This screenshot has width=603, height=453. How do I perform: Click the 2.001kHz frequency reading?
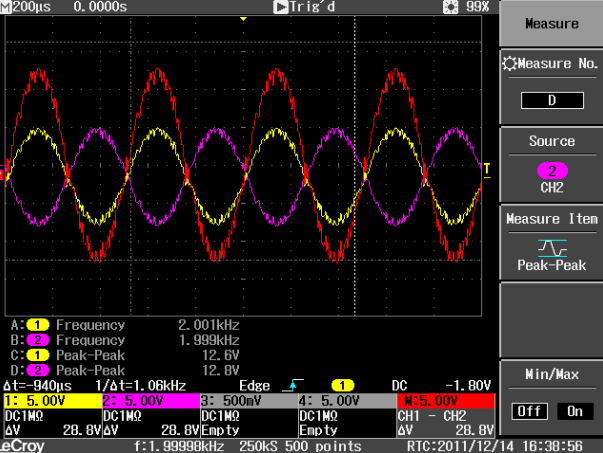coord(208,325)
